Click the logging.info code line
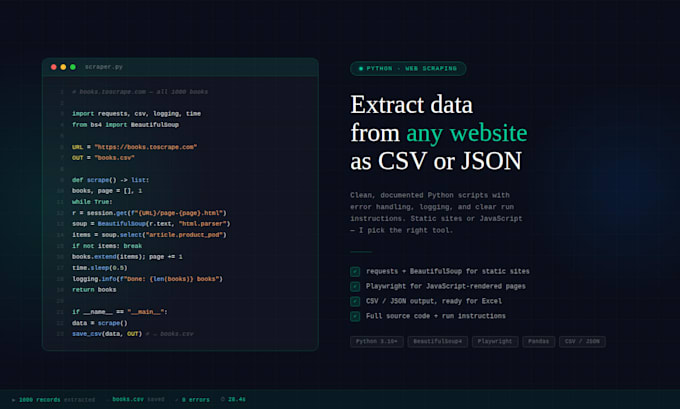The width and height of the screenshot is (680, 409). tap(147, 279)
